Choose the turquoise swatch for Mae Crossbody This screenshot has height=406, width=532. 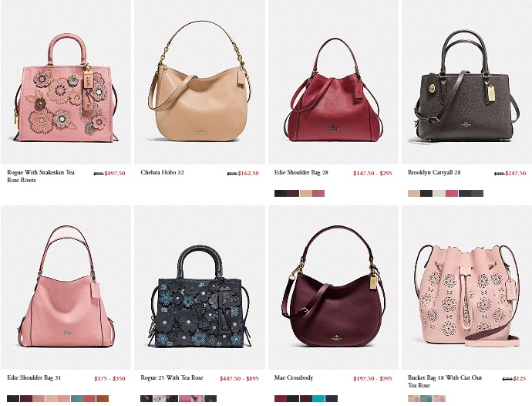click(x=318, y=398)
